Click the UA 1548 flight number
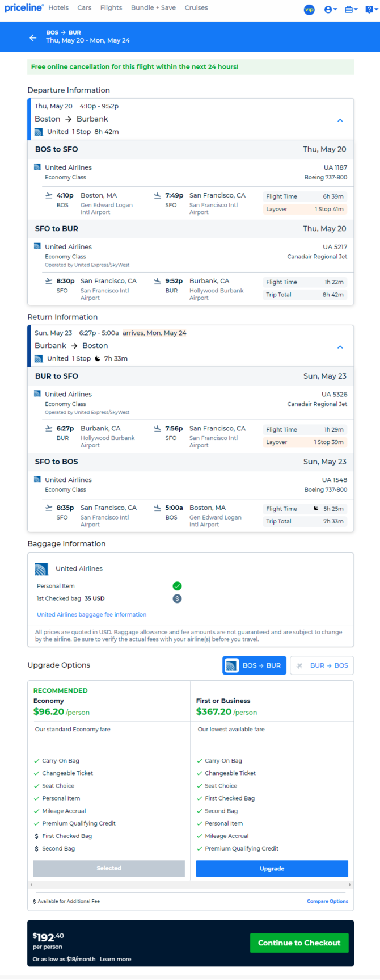 coord(335,480)
